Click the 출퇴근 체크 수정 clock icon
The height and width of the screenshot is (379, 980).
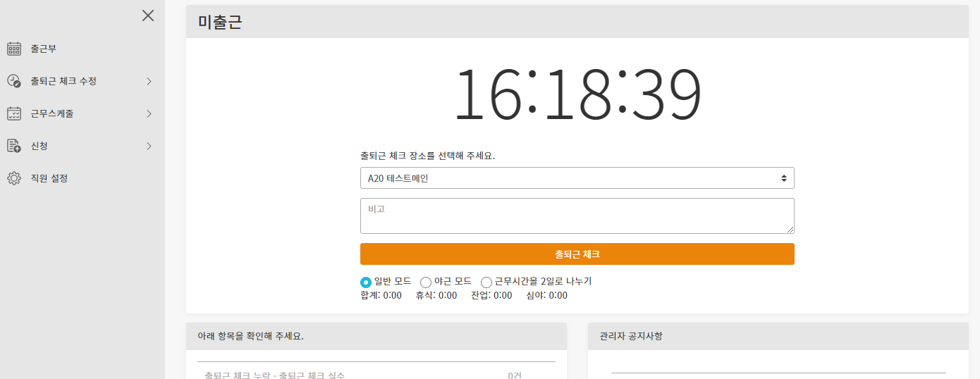pyautogui.click(x=14, y=81)
